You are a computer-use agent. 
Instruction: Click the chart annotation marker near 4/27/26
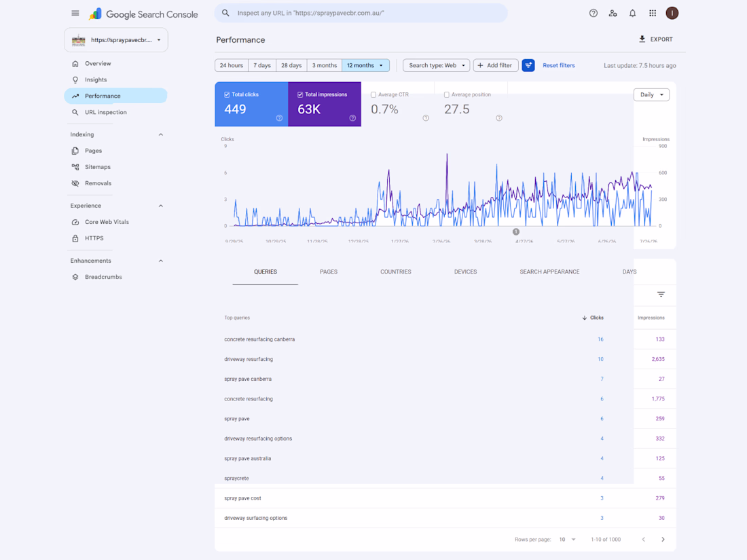click(516, 232)
